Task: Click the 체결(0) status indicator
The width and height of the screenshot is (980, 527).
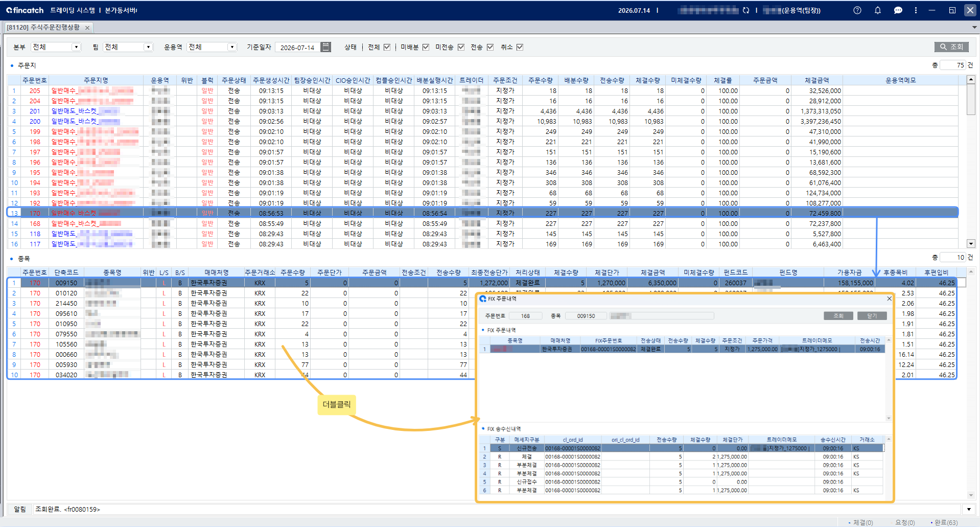Action: [861, 522]
